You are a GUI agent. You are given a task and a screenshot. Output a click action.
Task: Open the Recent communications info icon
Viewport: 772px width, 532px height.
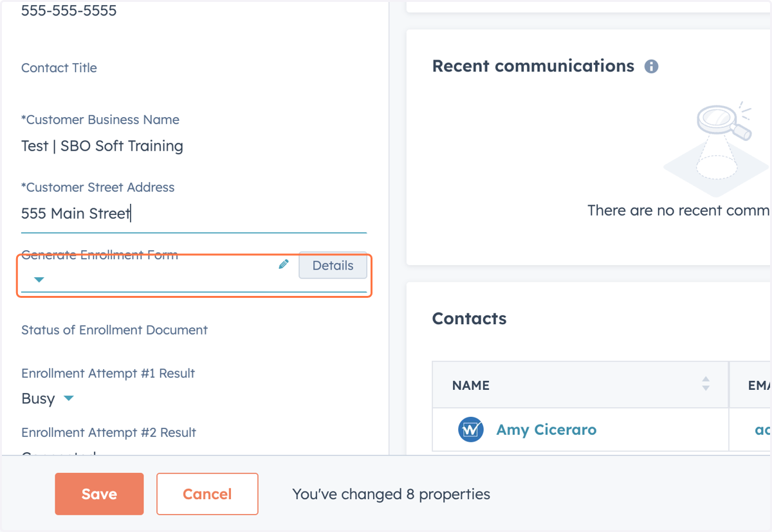point(651,66)
